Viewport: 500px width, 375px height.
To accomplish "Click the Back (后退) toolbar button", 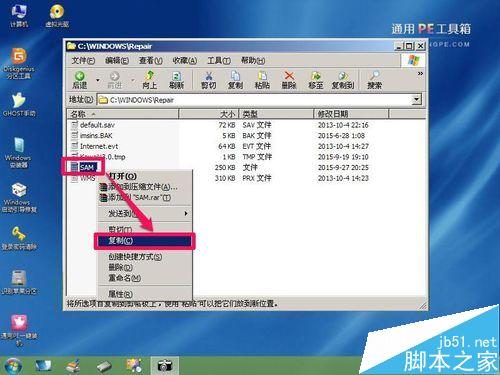I will pos(80,80).
